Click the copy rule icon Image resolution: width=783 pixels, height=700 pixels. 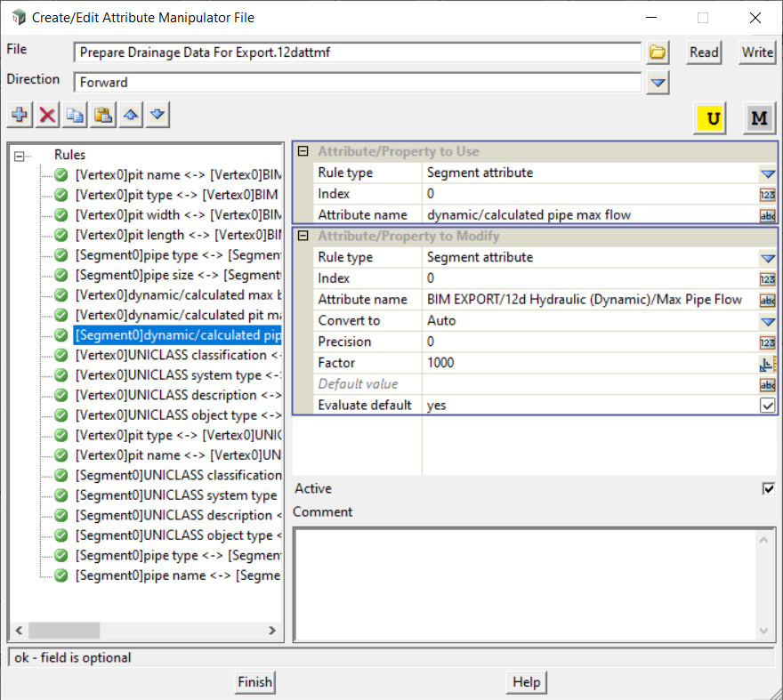(x=76, y=116)
